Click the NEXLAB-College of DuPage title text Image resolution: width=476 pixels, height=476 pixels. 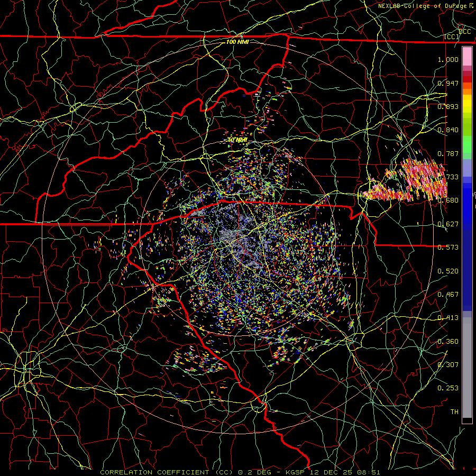click(424, 6)
